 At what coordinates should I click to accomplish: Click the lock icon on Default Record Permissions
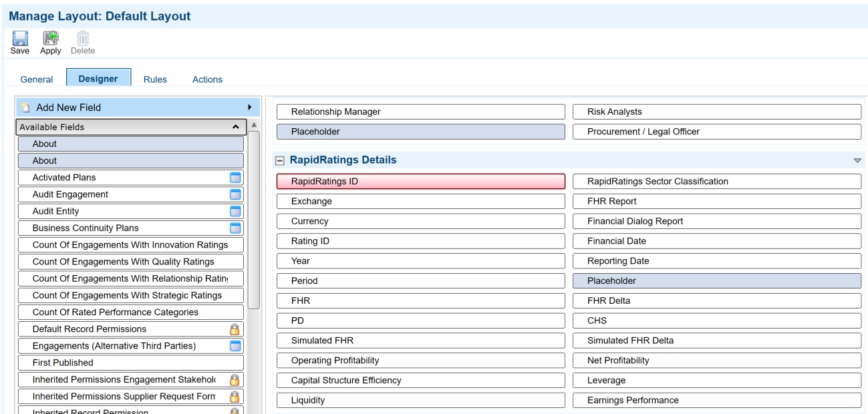point(235,329)
